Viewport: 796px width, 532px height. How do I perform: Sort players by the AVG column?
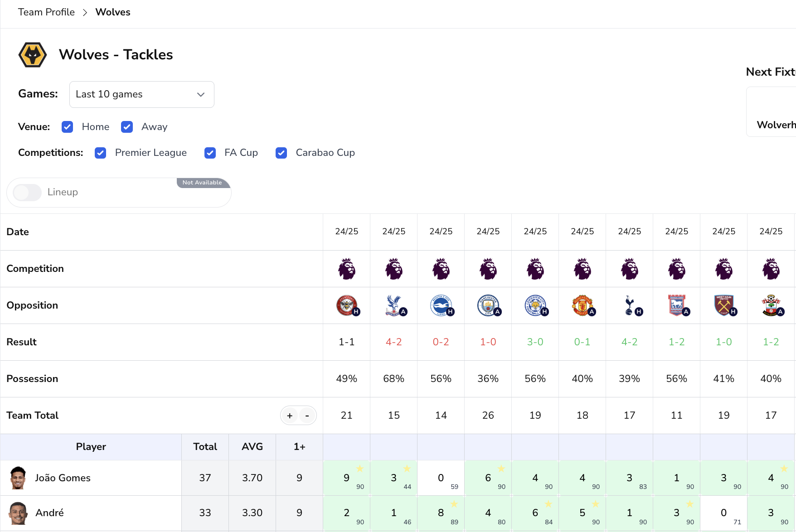point(252,447)
